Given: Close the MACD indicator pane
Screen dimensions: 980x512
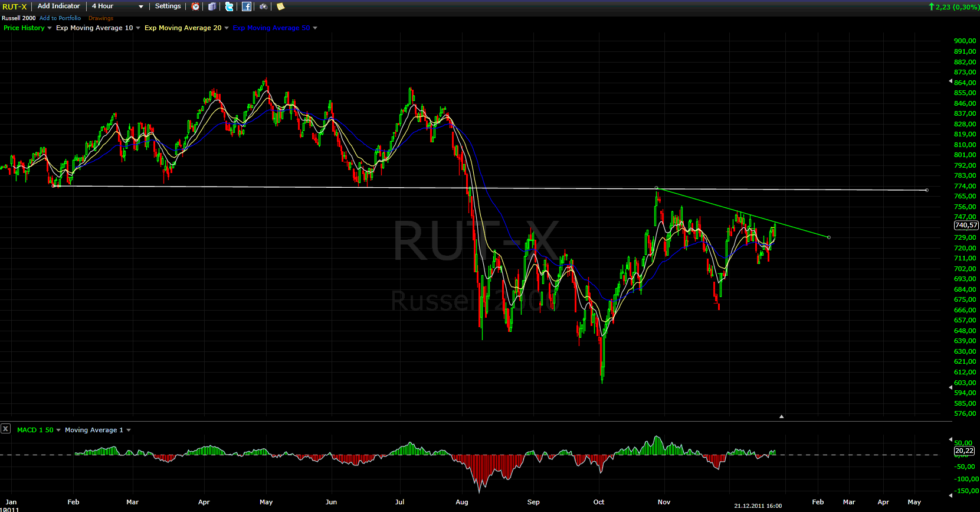Looking at the screenshot, I should click(5, 429).
